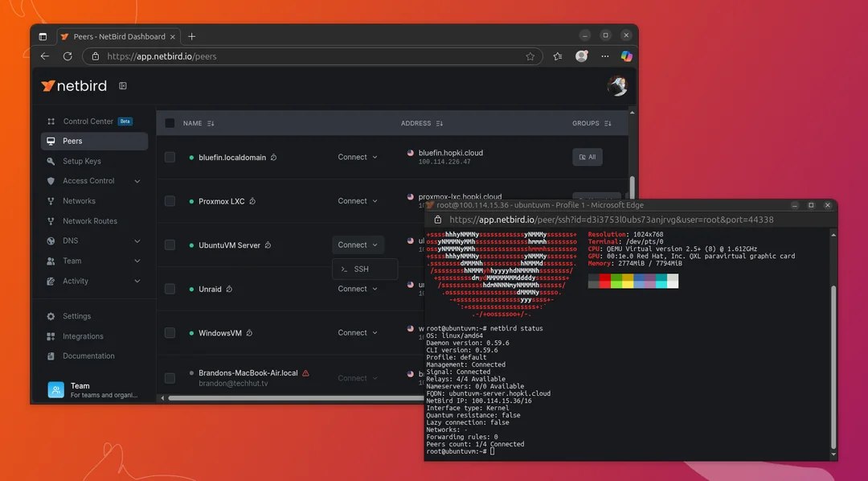Image resolution: width=868 pixels, height=481 pixels.
Task: Open Integrations via its grid icon
Action: coord(51,336)
